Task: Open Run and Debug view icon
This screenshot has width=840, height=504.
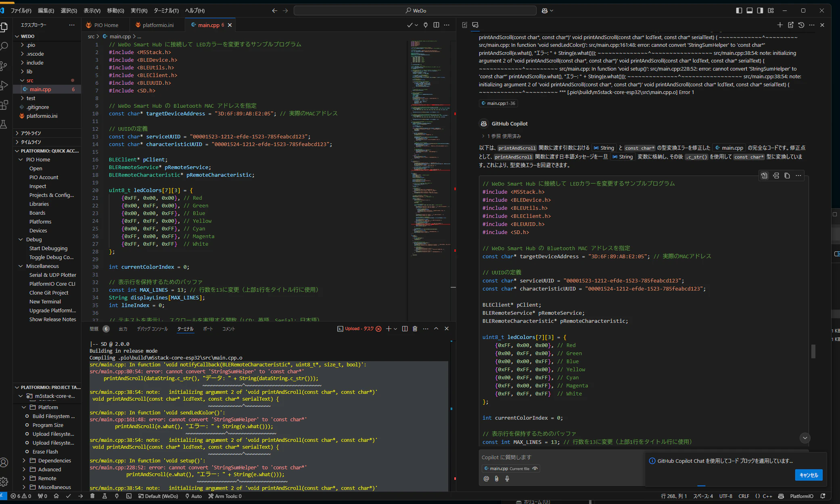Action: (4, 85)
